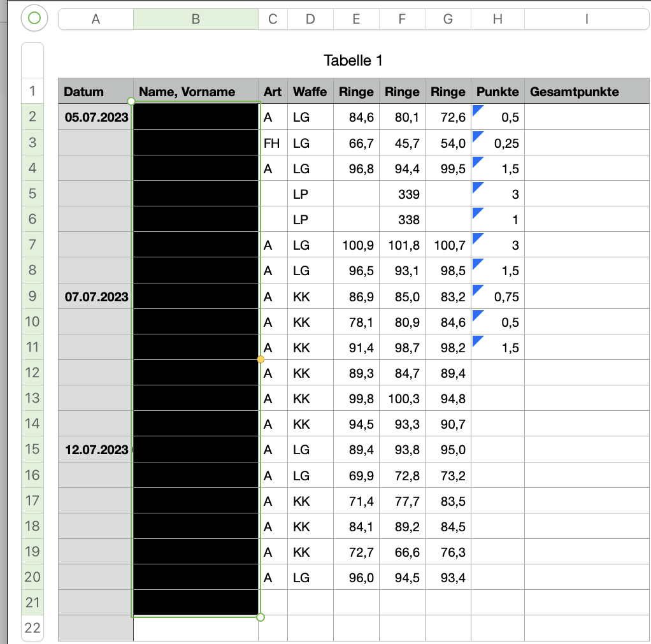Select the 'Datum' header cell
651x644 pixels.
[x=96, y=91]
